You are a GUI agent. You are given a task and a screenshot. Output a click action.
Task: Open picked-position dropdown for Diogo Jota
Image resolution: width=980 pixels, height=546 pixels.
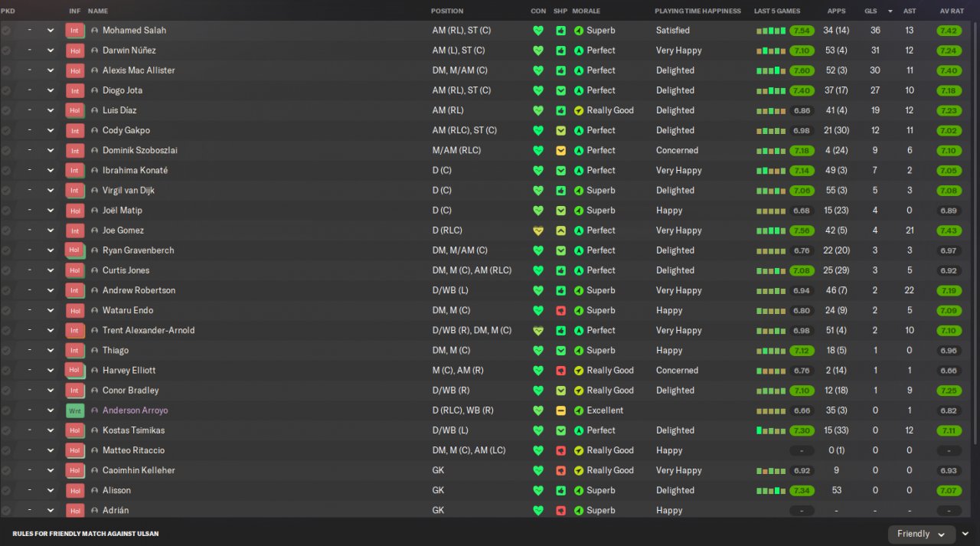point(51,90)
